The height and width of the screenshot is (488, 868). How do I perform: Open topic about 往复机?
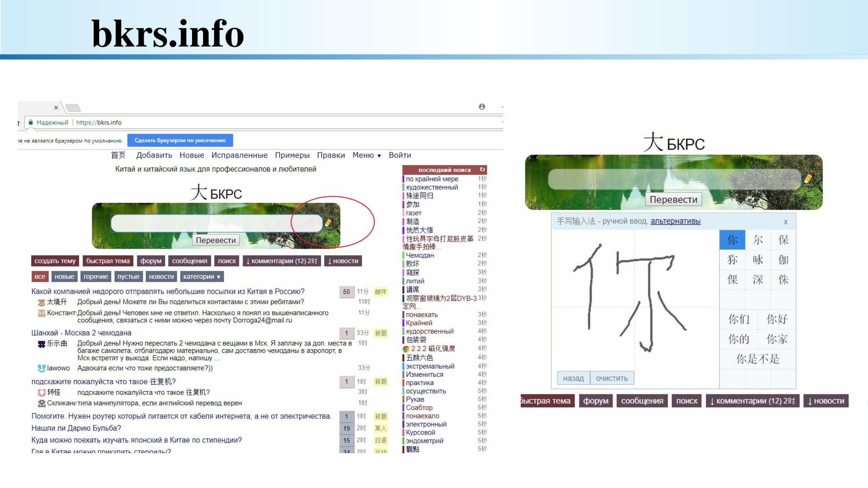pyautogui.click(x=103, y=382)
